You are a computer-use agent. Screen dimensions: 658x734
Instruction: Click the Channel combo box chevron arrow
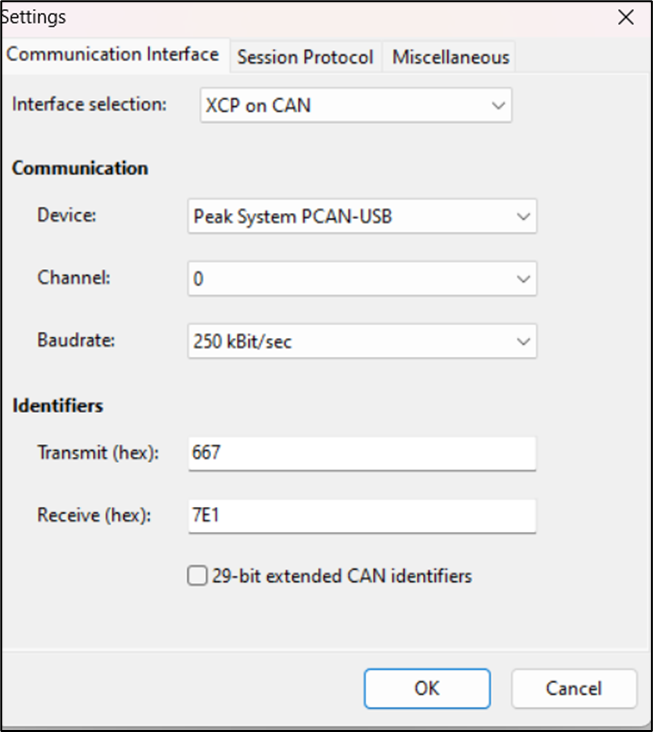point(522,279)
